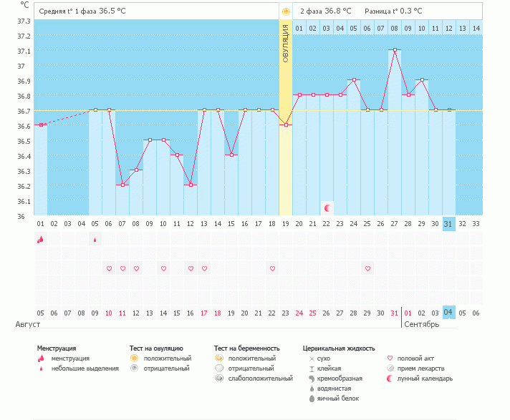Click the Разница t° 0.3 °C text
This screenshot has height=420, width=510.
393,11
